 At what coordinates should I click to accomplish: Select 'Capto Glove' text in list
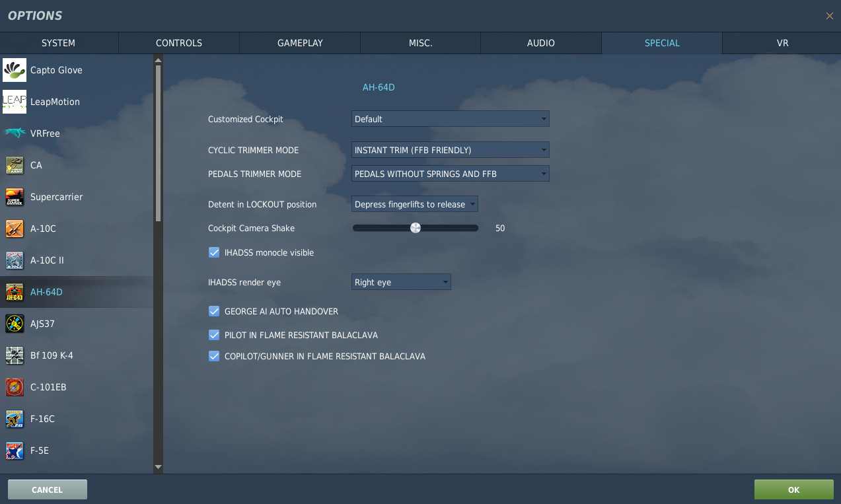(56, 70)
